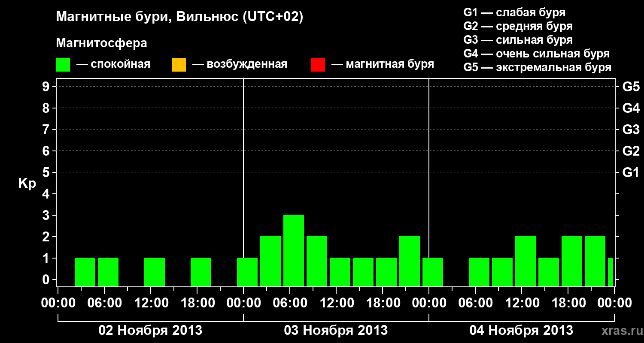Image resolution: width=644 pixels, height=343 pixels.
Task: Click the G2 mark on the right axis
Action: coord(631,151)
